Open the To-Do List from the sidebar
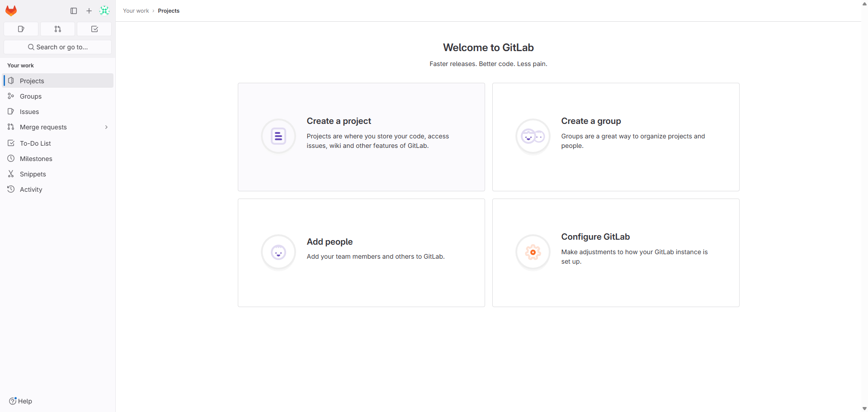This screenshot has height=412, width=868. [35, 143]
